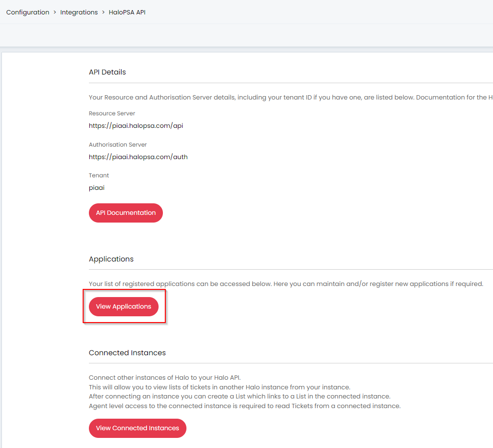Click the API Details heading
The image size is (493, 448).
tap(107, 72)
